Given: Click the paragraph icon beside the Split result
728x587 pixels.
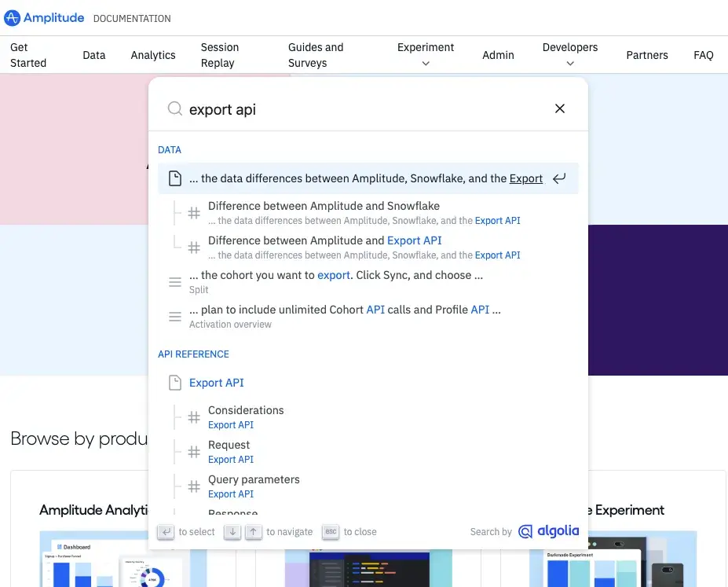Looking at the screenshot, I should coord(173,281).
